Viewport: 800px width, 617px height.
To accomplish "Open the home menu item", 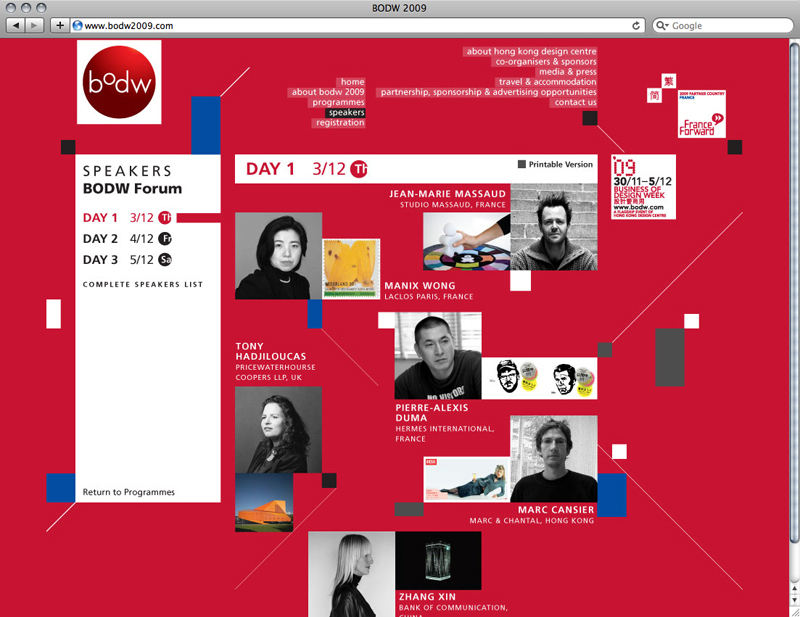I will click(352, 82).
